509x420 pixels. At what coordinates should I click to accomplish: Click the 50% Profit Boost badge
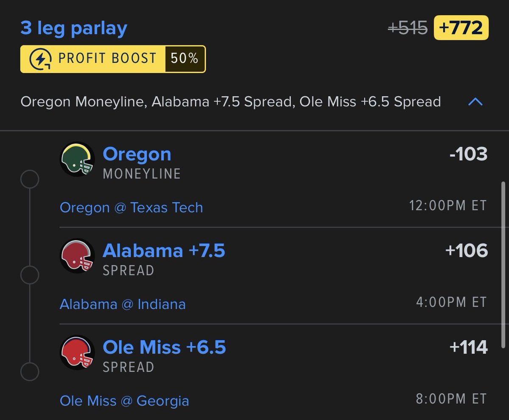pos(185,59)
